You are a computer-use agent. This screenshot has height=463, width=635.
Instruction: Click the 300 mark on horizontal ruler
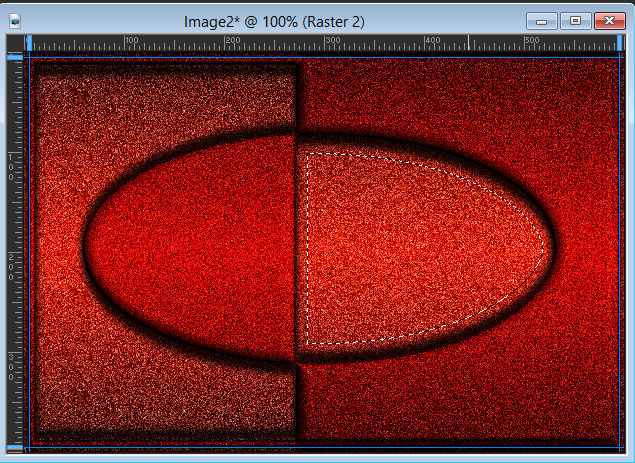[332, 40]
